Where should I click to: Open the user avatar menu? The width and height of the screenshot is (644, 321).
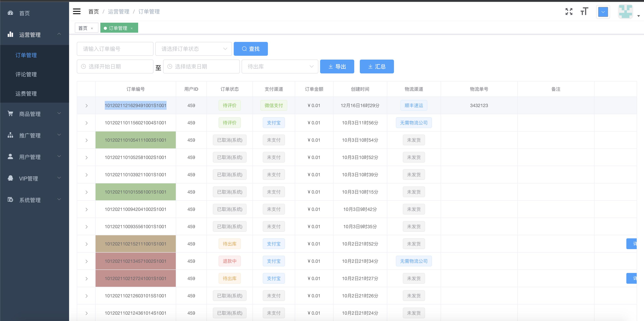tap(626, 12)
